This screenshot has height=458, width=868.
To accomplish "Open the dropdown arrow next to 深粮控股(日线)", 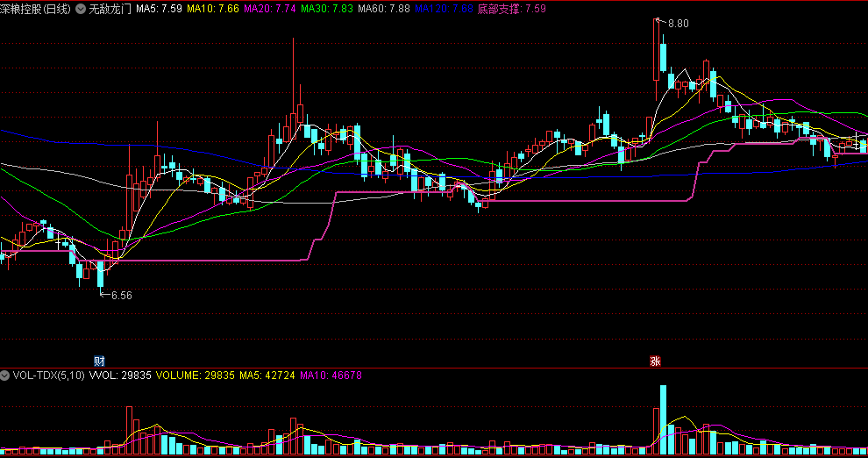I will pos(81,9).
